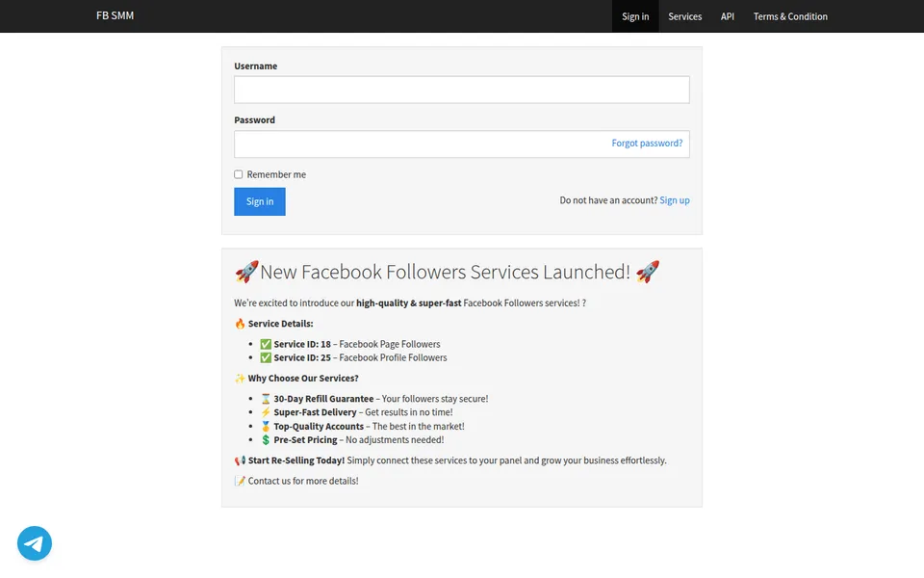This screenshot has height=578, width=924.
Task: Click the green checkmark next to Service ID: 25
Action: (266, 358)
